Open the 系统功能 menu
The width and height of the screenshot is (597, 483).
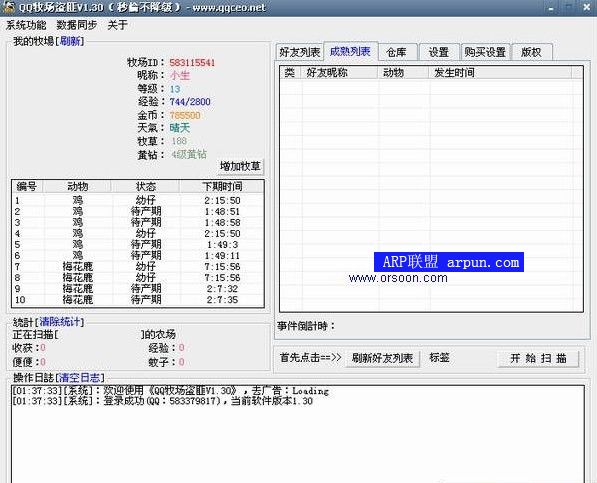pos(26,25)
